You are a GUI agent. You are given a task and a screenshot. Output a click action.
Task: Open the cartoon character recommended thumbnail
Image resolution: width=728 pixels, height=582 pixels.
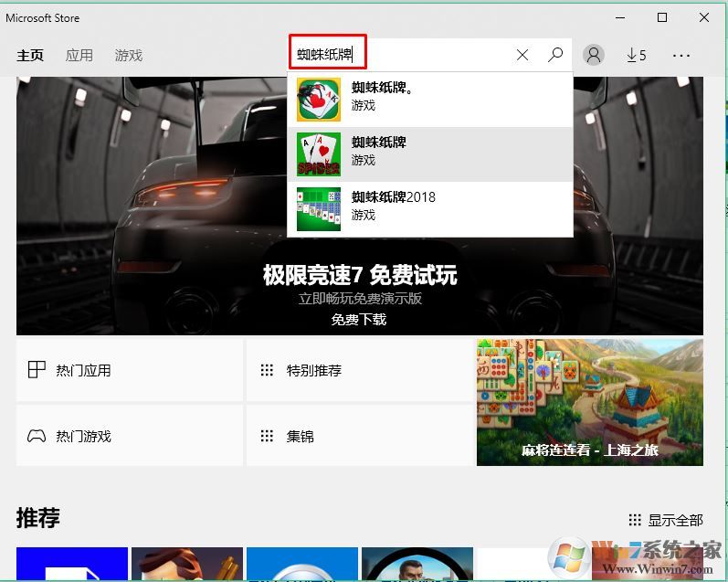187,564
